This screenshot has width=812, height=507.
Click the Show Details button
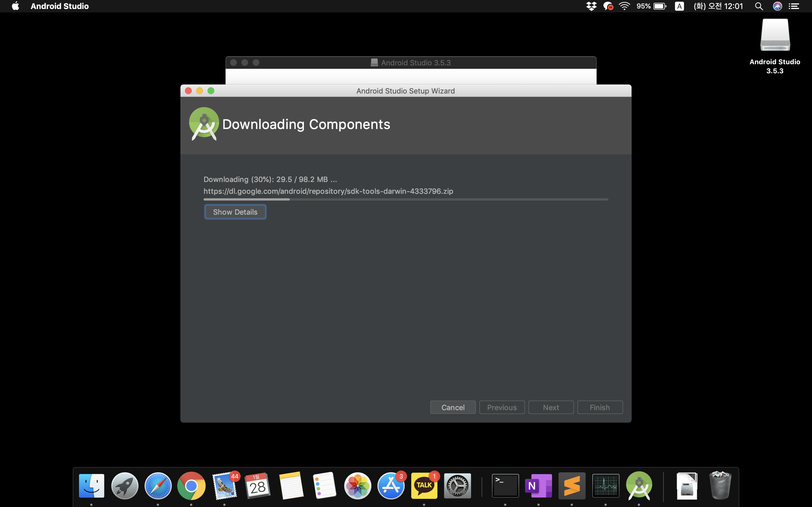pyautogui.click(x=235, y=212)
